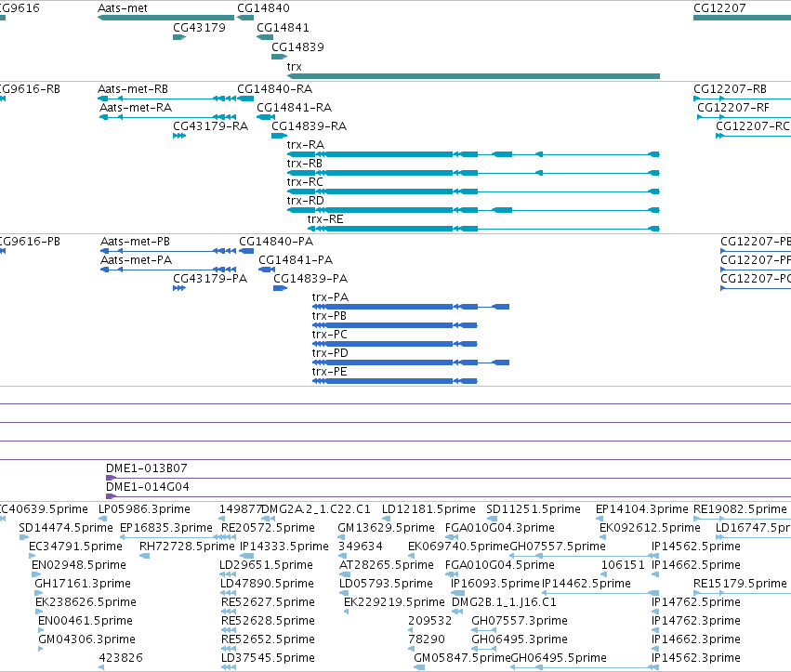Select CG14841-RA transcript
The image size is (791, 672).
click(x=265, y=117)
